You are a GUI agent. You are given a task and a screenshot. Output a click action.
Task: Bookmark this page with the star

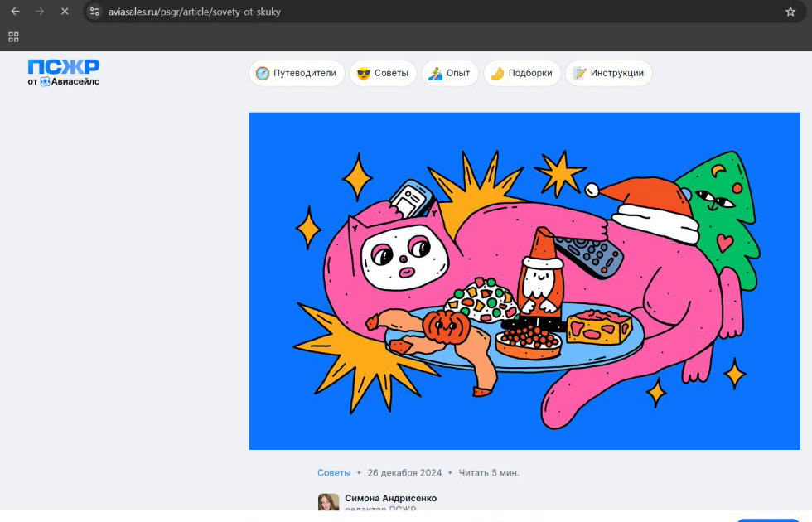tap(790, 12)
